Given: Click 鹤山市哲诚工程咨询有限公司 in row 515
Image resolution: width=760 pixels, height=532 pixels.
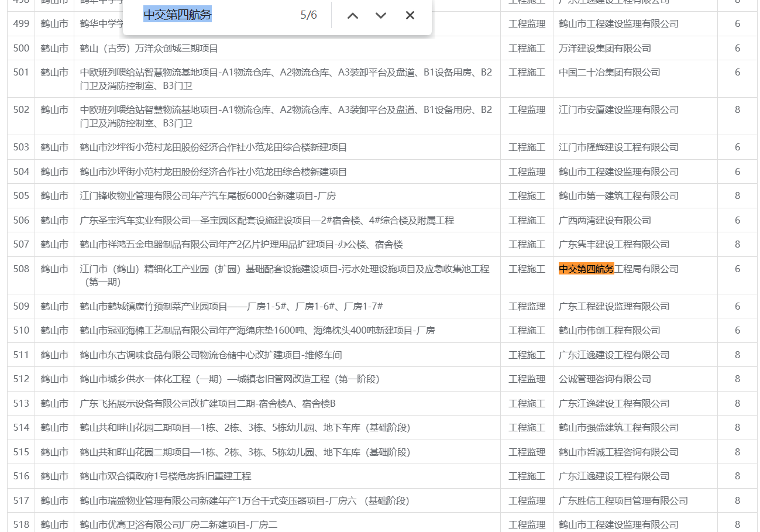Looking at the screenshot, I should point(618,452).
